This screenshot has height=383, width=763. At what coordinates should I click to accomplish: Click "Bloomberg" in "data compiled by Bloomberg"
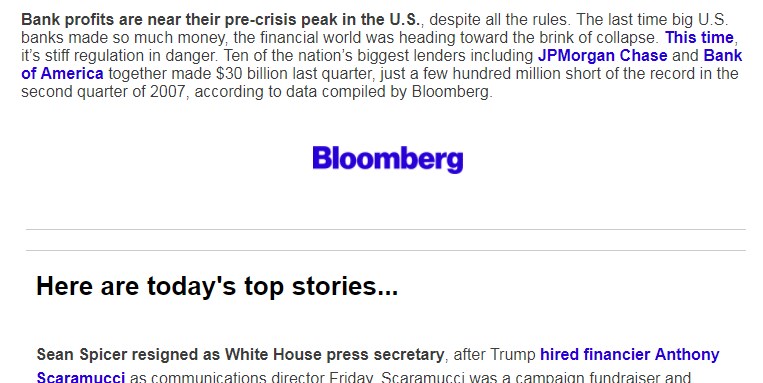[x=451, y=91]
